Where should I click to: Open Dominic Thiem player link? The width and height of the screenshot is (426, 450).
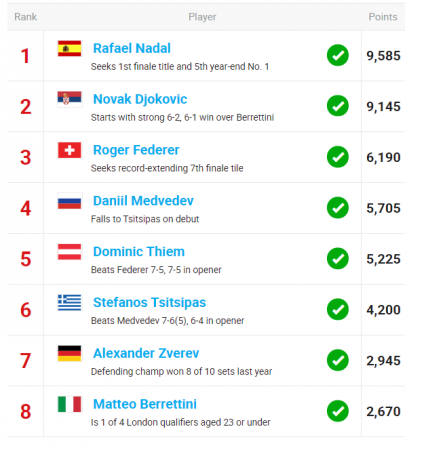point(139,252)
